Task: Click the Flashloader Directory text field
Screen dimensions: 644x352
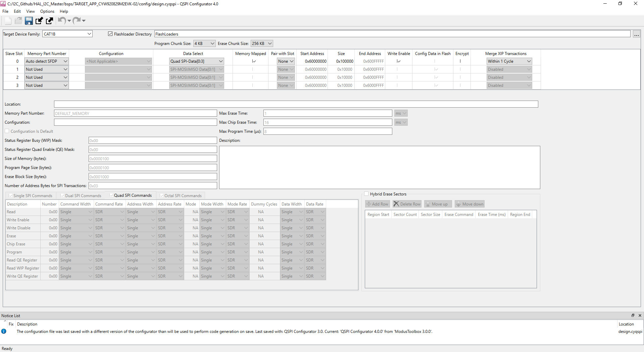Action: 392,34
